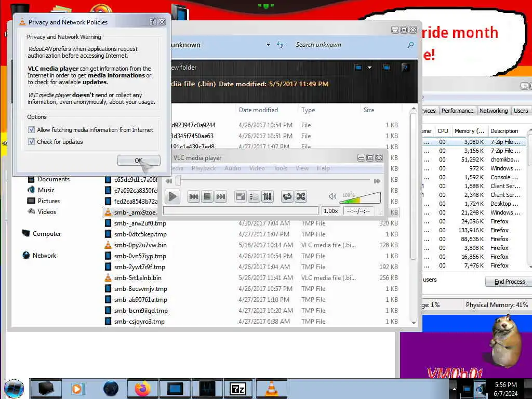The height and width of the screenshot is (399, 532).
Task: Toggle the Explorer preview pane icon
Action: click(387, 68)
